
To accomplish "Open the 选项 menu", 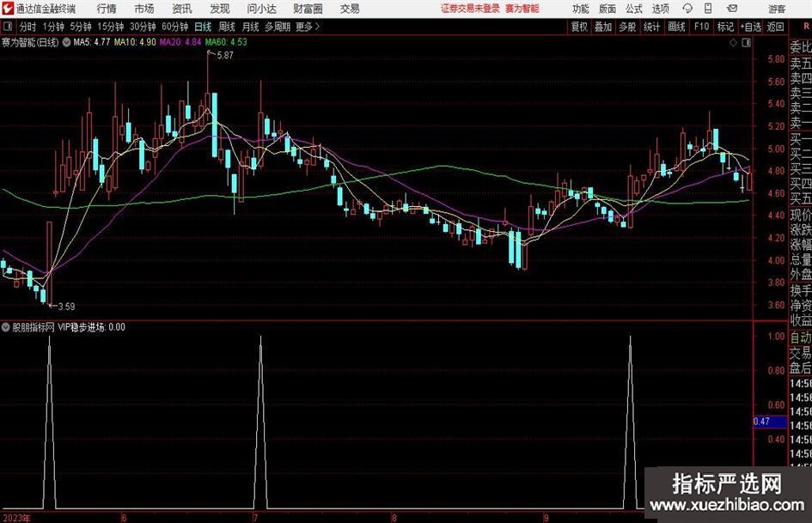I will pyautogui.click(x=660, y=9).
